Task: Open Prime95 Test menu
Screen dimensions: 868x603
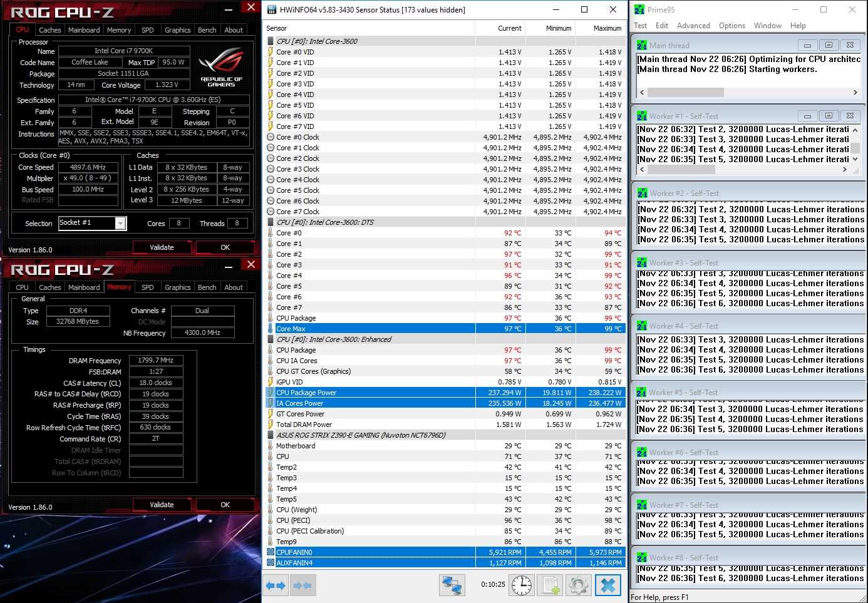Action: [640, 26]
